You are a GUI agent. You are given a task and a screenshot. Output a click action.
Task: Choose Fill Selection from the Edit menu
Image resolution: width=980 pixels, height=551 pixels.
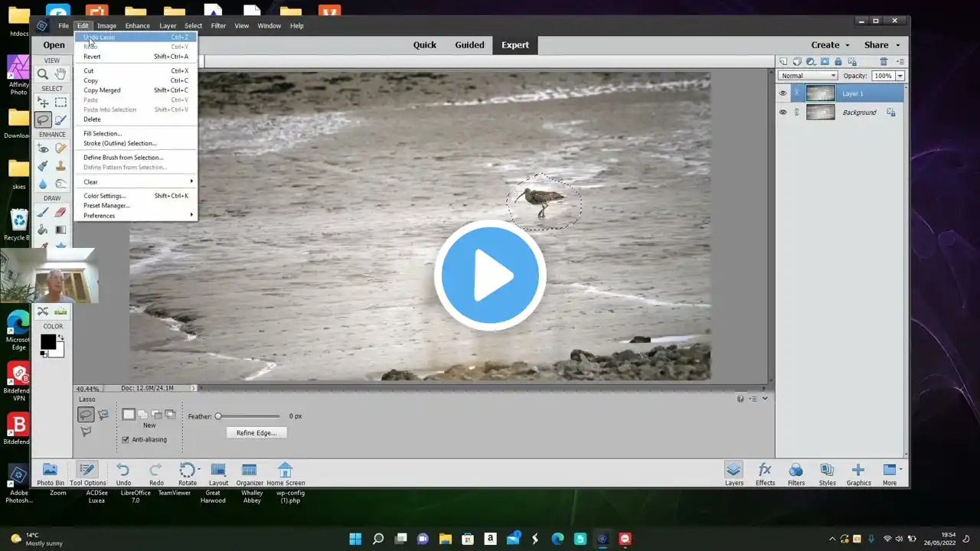click(136, 134)
